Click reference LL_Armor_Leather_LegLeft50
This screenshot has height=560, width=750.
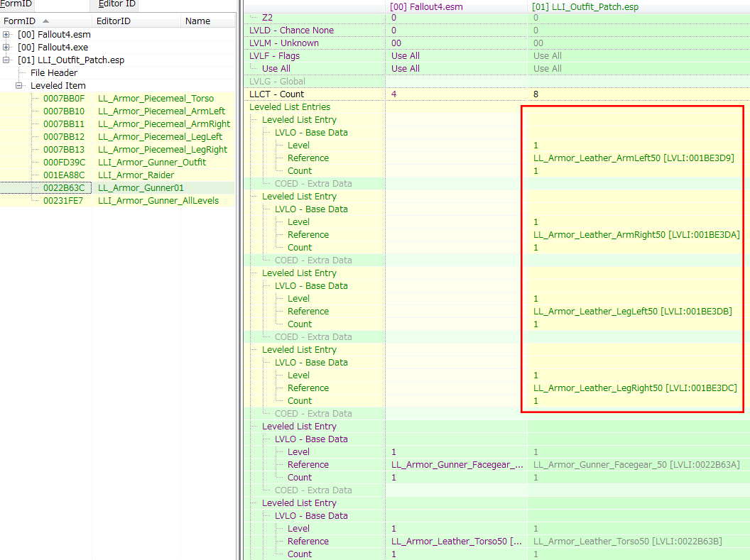(x=632, y=312)
